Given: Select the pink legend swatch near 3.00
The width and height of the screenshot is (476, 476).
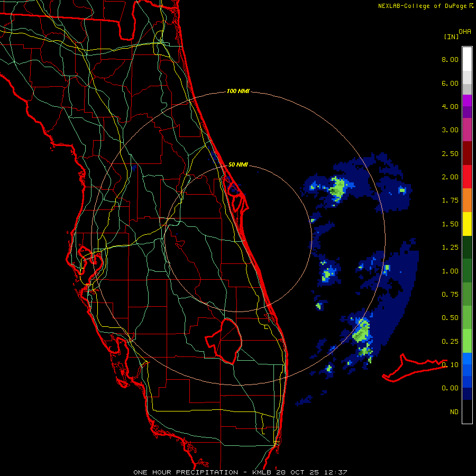Looking at the screenshot, I should coord(467,130).
